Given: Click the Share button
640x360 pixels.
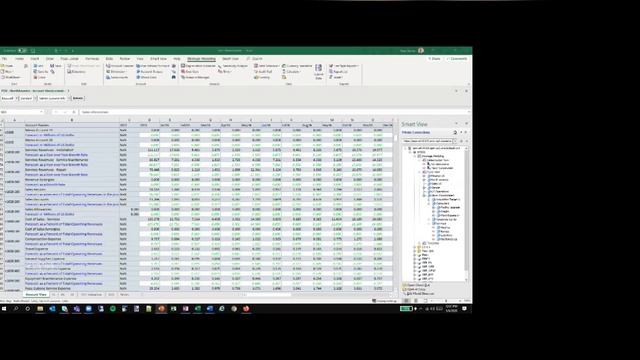Looking at the screenshot, I should (435, 59).
